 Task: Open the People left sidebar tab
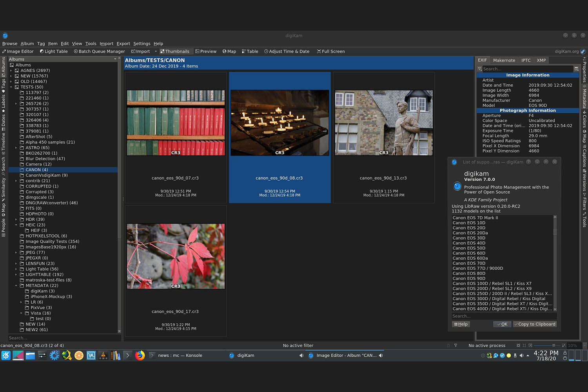(x=4, y=227)
